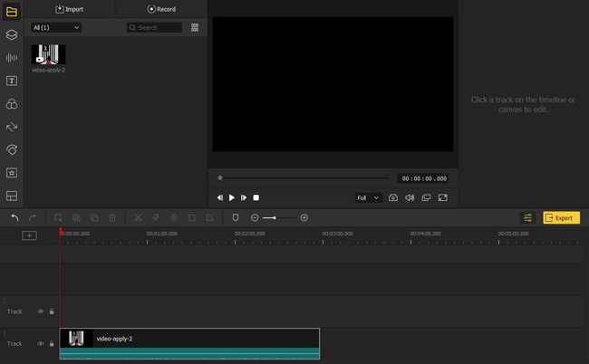The image size is (589, 364).
Task: Click the Import button
Action: click(x=70, y=9)
